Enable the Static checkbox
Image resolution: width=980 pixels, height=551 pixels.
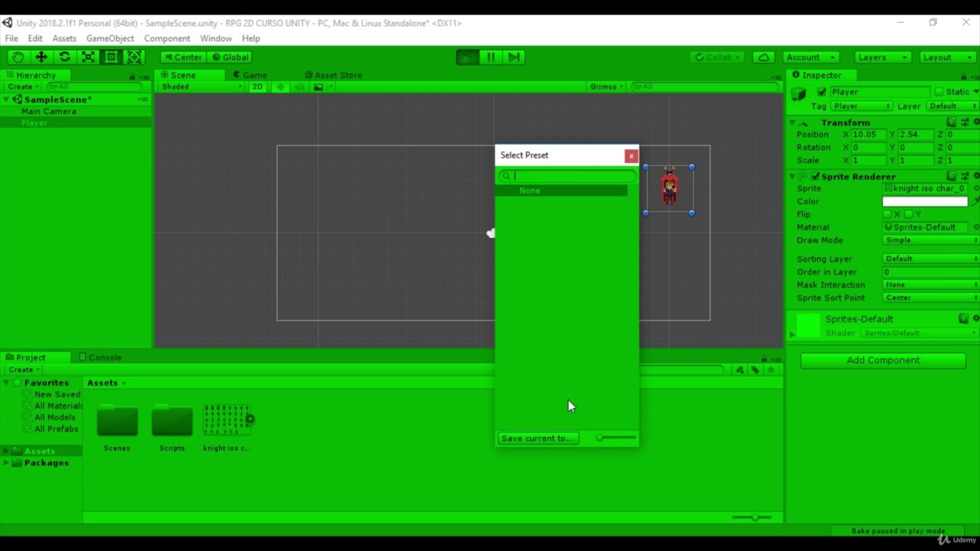[x=939, y=92]
